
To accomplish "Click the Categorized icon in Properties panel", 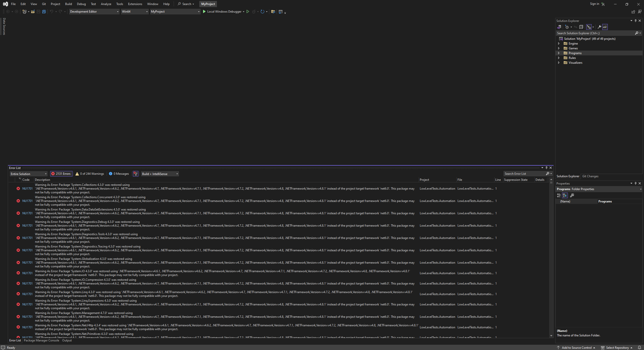I will (x=559, y=195).
